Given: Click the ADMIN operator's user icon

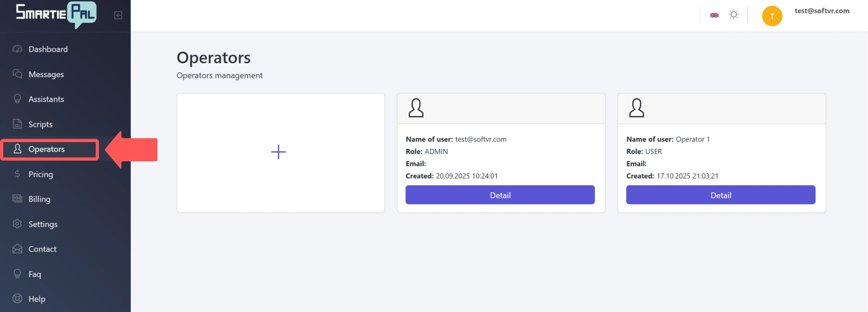Looking at the screenshot, I should tap(416, 108).
